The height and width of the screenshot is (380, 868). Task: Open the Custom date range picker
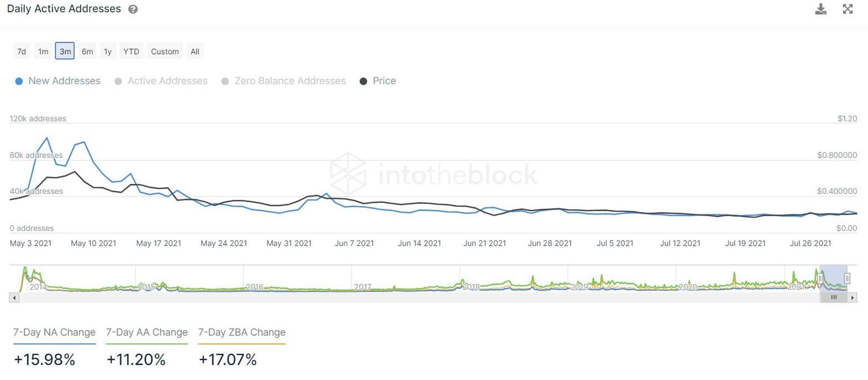click(x=165, y=51)
